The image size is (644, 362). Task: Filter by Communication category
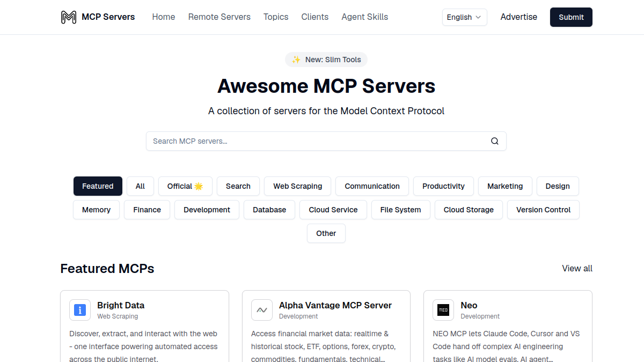(372, 186)
